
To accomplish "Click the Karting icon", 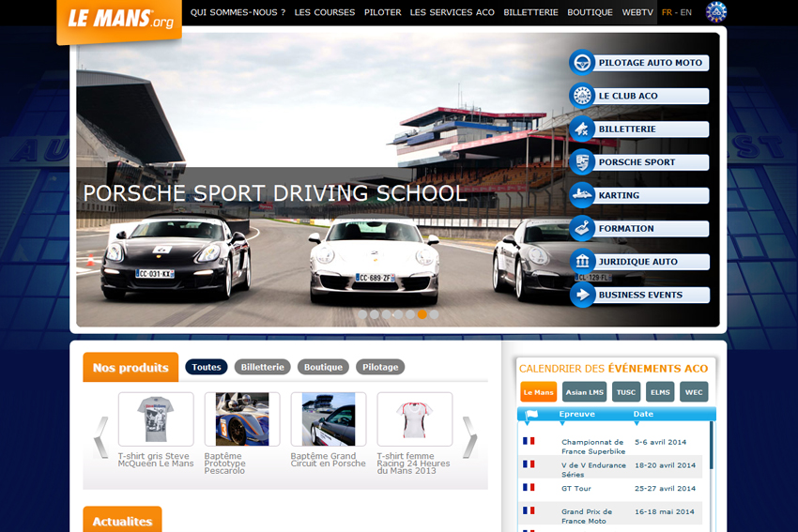I will 582,195.
